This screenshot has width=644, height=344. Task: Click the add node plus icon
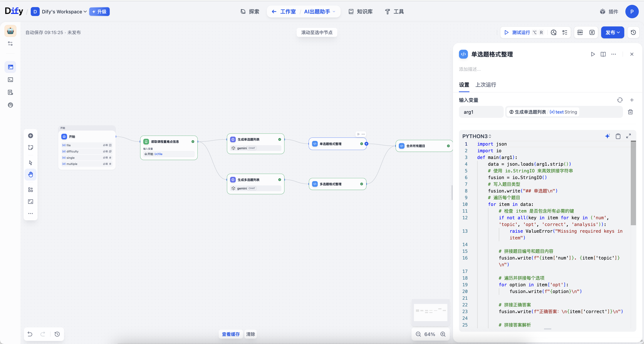(31, 136)
